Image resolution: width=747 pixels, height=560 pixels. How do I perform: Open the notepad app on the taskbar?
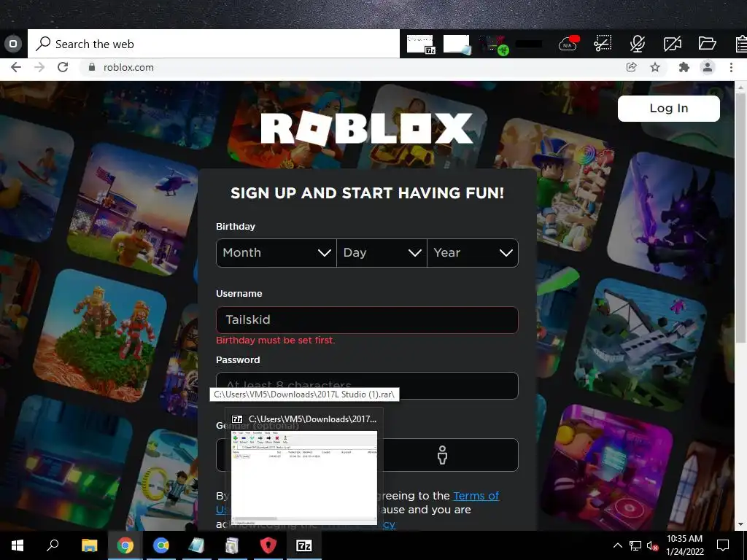point(197,545)
